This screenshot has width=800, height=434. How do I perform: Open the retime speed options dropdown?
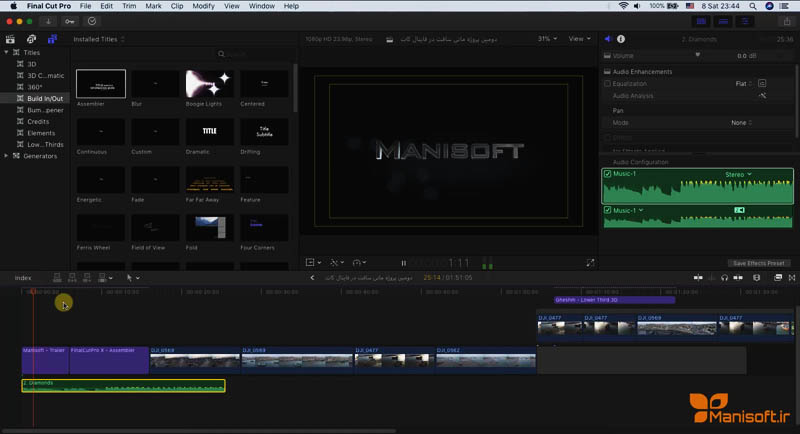359,263
